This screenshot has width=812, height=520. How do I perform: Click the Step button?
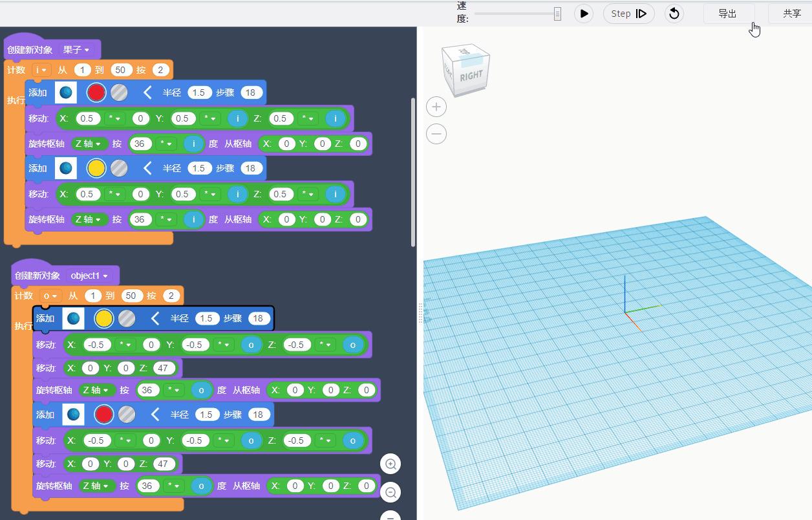tap(628, 14)
